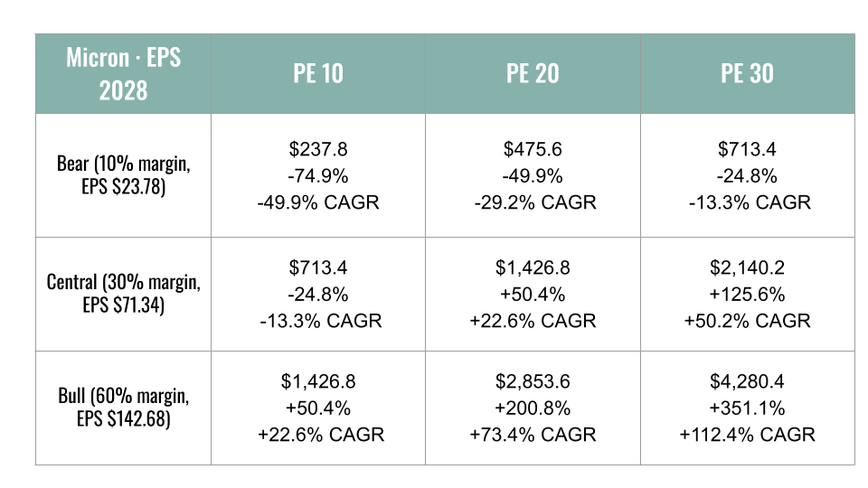
Task: Select the Bull PE 10 cell with $1,426.8
Action: (318, 408)
